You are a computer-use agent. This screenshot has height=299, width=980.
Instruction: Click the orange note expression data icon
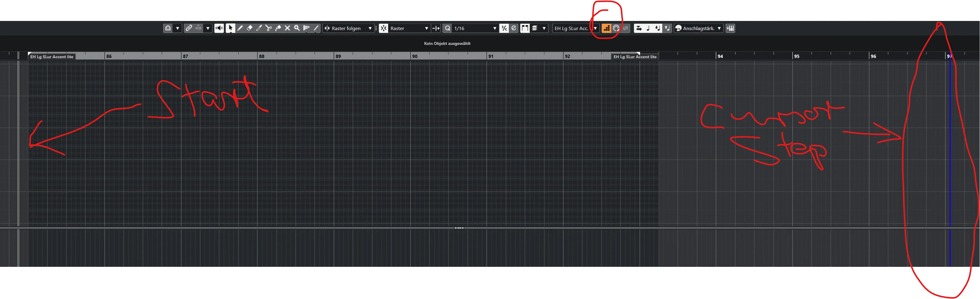tap(607, 28)
